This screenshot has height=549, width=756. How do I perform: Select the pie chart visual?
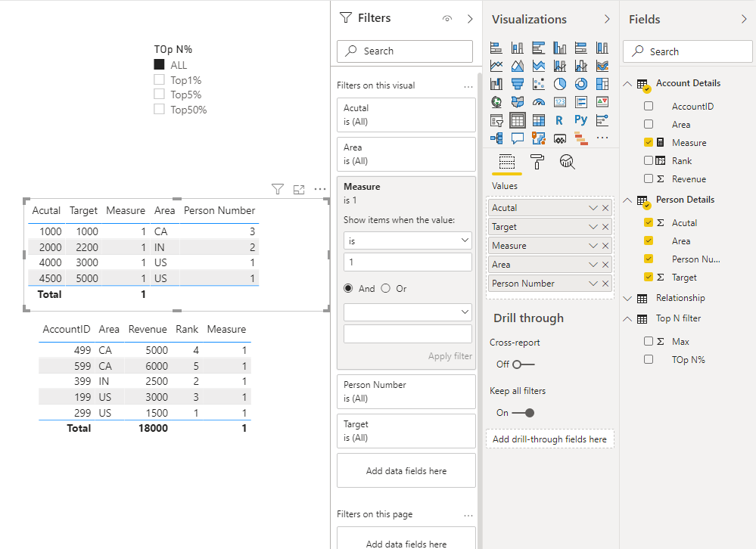pyautogui.click(x=560, y=84)
